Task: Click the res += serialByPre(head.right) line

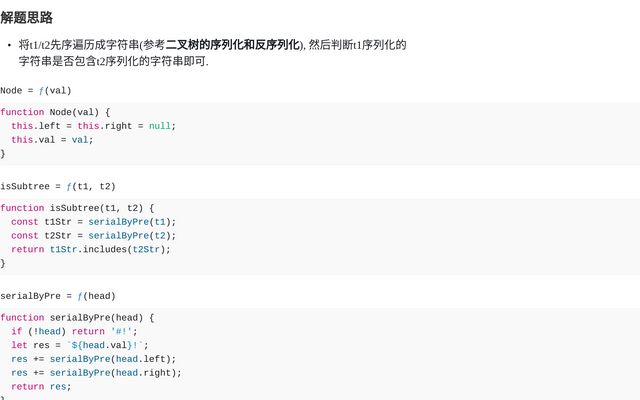Action: click(96, 373)
